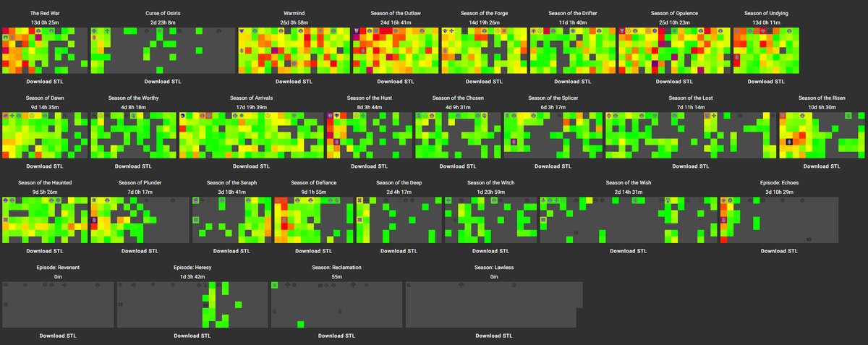Download STL for The Red War
Screen dimensions: 868x345
46,82
